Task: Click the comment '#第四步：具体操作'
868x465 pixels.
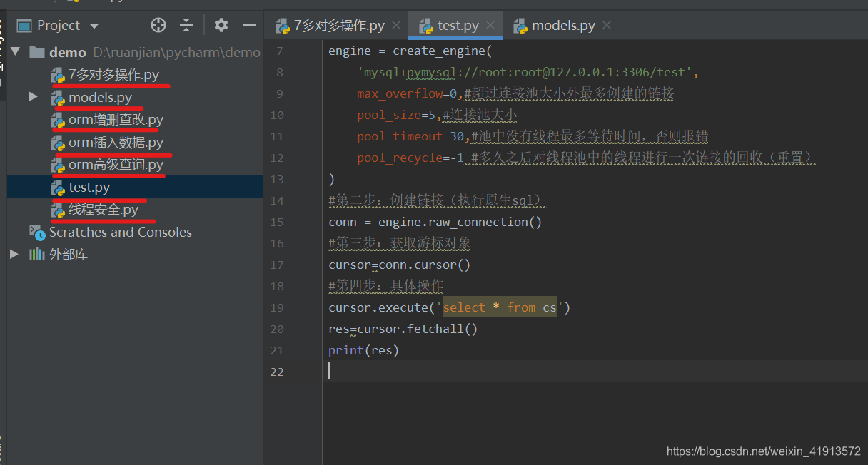Action: click(x=386, y=287)
